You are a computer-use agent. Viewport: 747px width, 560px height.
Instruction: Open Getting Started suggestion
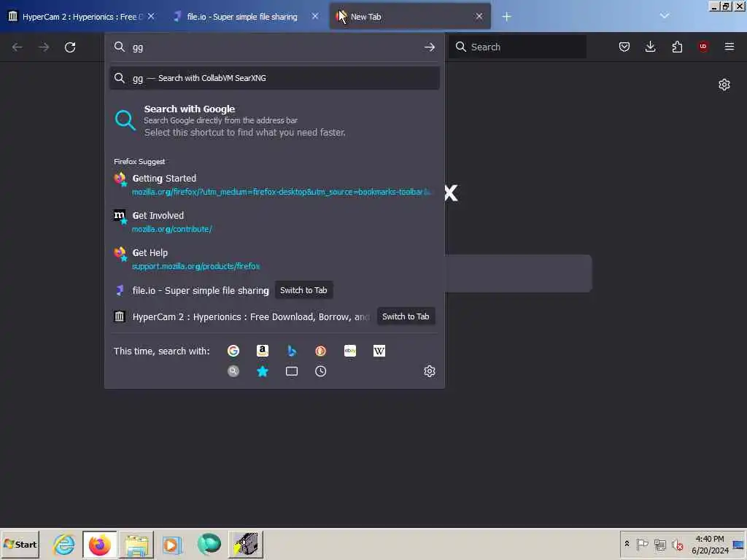(274, 184)
